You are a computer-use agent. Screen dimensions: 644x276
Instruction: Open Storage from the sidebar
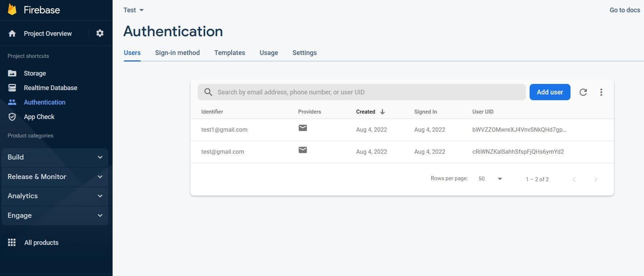point(35,73)
